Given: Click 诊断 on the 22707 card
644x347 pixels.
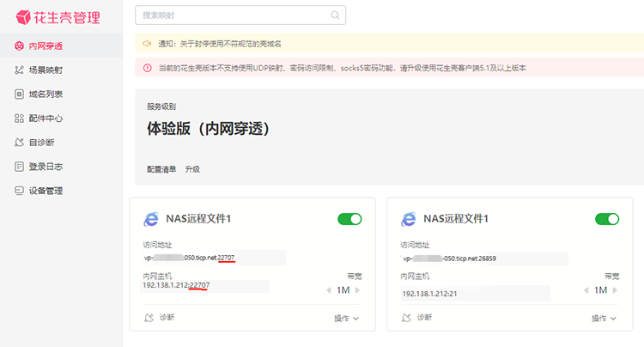Looking at the screenshot, I should 160,318.
